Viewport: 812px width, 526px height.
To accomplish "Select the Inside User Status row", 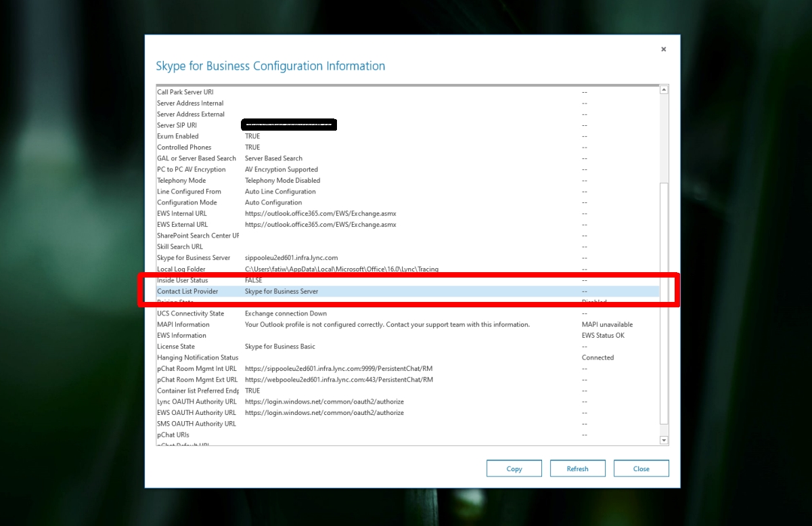I will coord(408,280).
